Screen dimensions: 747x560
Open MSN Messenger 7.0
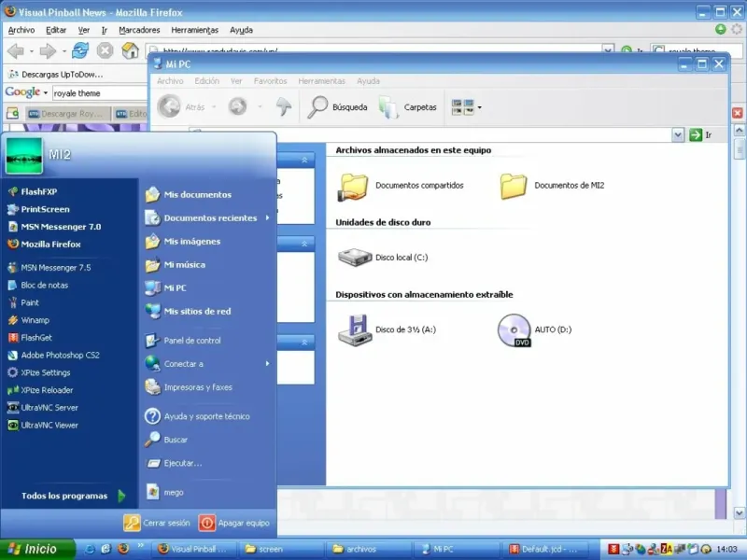pyautogui.click(x=54, y=227)
